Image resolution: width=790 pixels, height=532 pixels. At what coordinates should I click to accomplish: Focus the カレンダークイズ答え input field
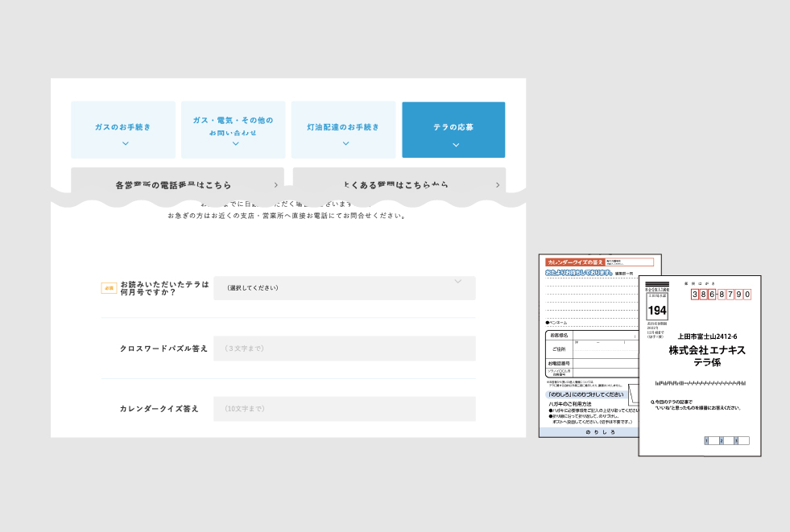[344, 409]
